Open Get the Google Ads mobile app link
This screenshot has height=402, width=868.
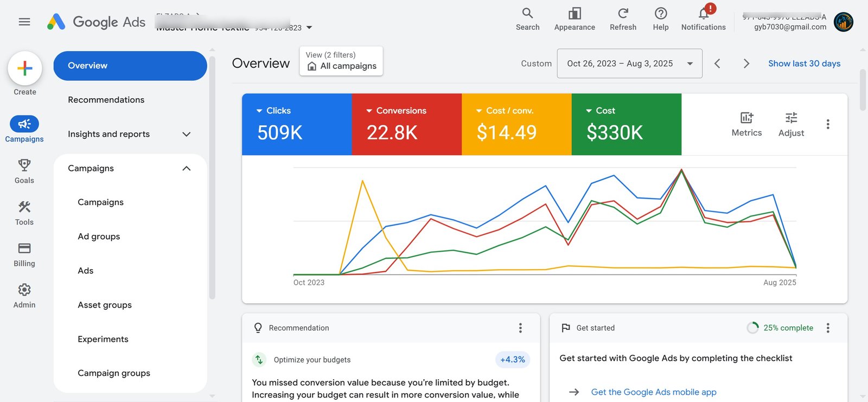(654, 392)
